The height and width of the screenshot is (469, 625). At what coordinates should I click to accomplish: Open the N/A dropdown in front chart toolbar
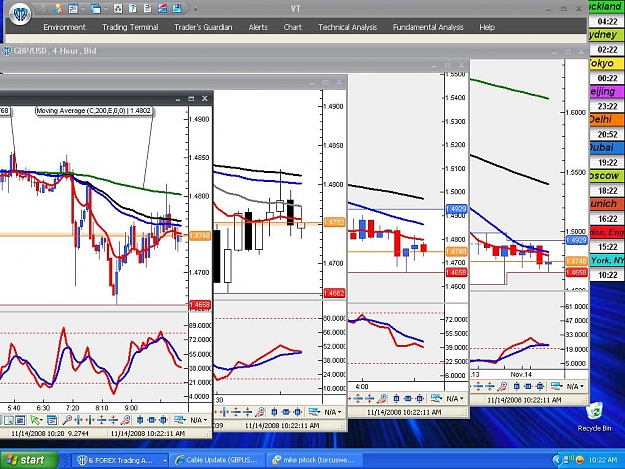(199, 420)
